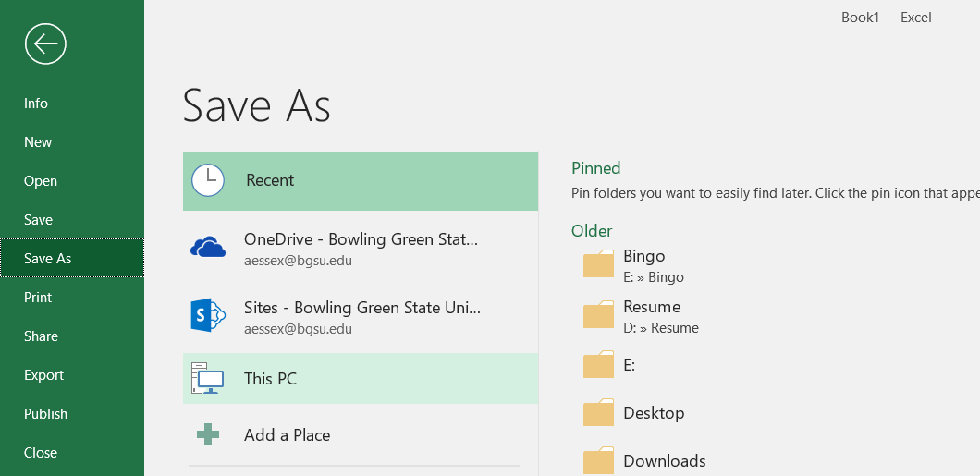Open the Export options

[43, 375]
